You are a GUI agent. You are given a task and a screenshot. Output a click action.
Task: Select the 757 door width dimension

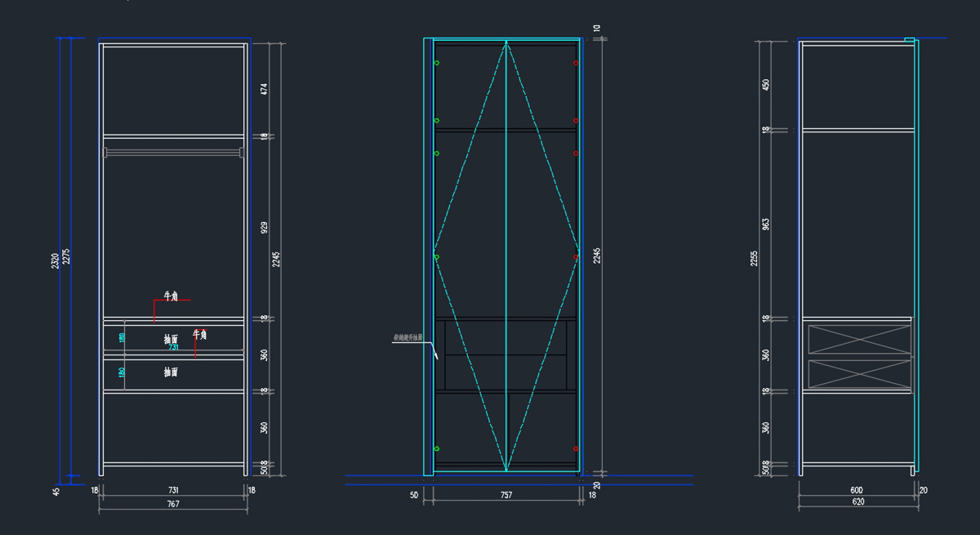pyautogui.click(x=506, y=495)
